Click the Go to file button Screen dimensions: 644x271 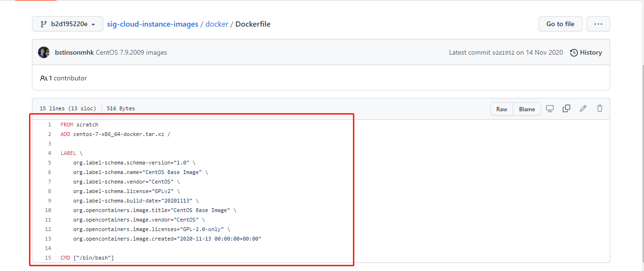(x=560, y=24)
